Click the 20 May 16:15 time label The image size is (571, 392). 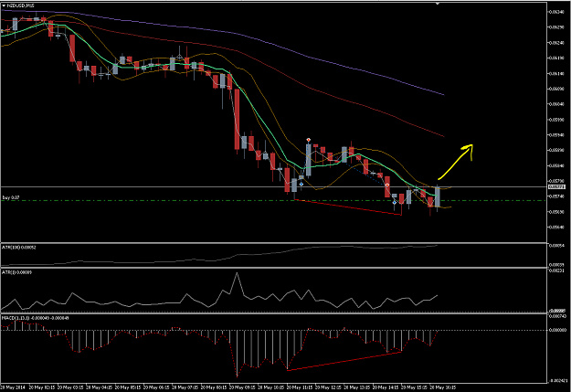click(443, 387)
